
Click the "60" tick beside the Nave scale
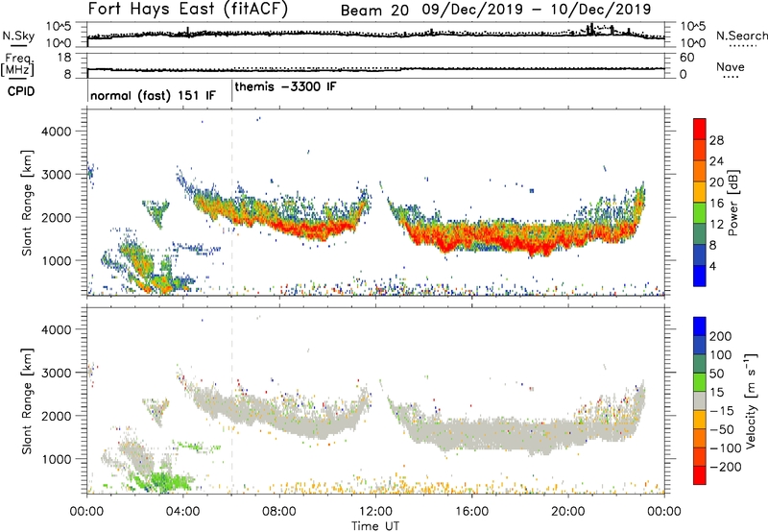(x=687, y=58)
